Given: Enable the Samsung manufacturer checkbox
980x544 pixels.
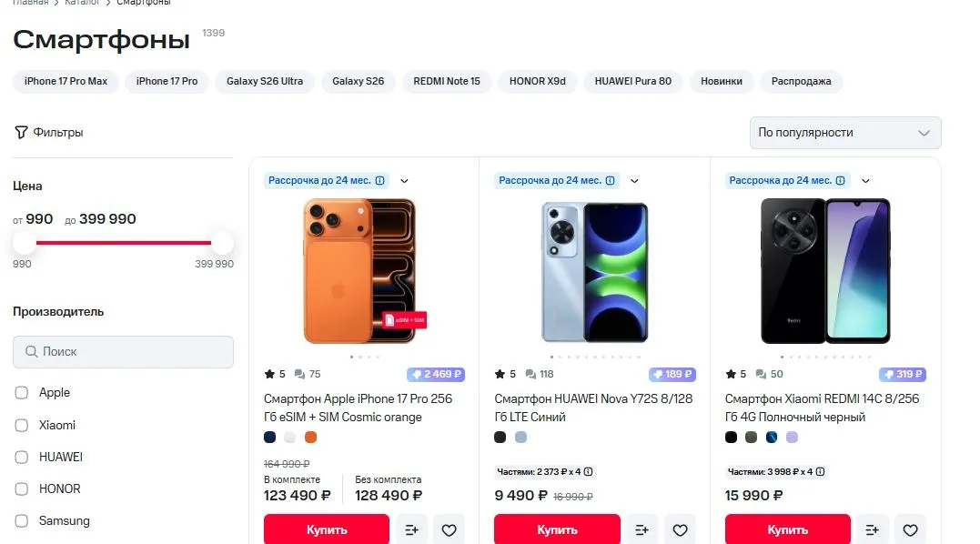Looking at the screenshot, I should [22, 521].
